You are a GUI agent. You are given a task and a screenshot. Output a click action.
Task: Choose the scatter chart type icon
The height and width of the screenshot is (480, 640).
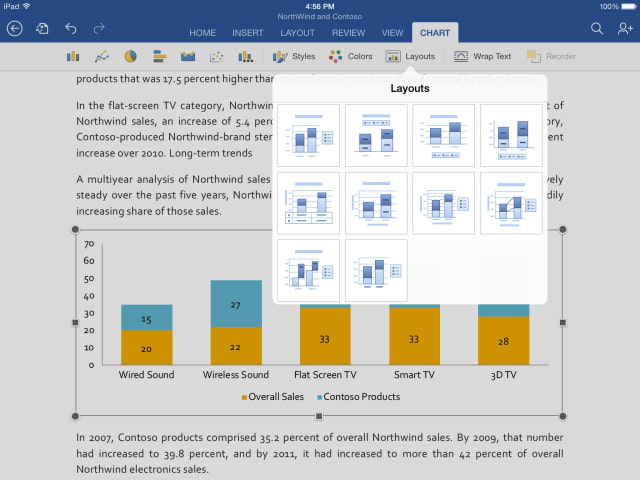[x=216, y=57]
